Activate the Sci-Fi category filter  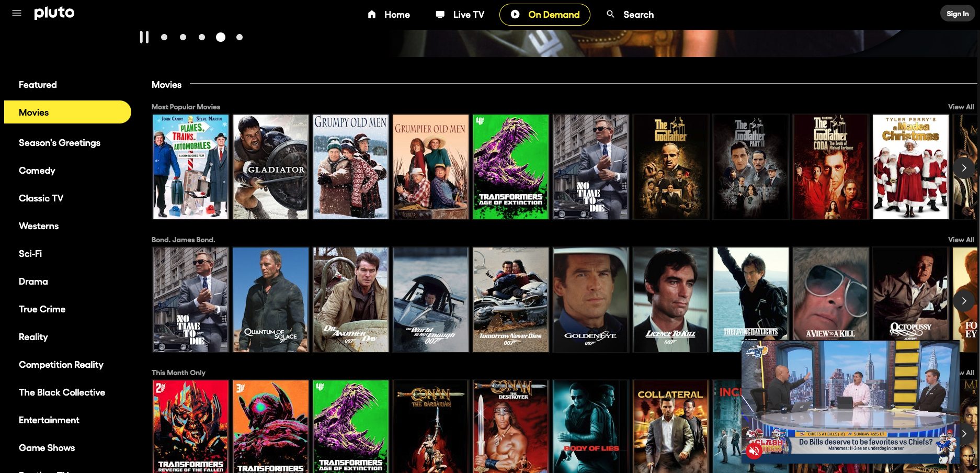pos(29,253)
